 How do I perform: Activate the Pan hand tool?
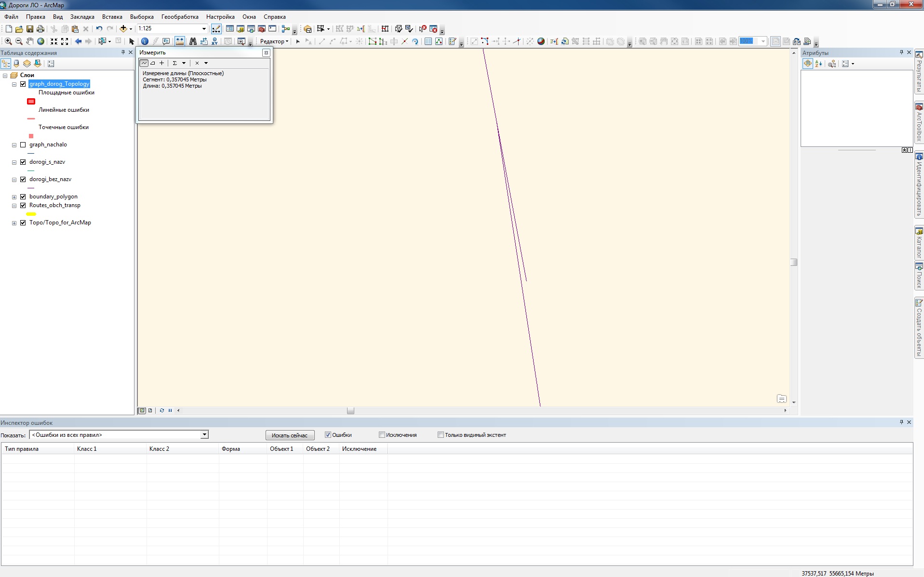30,41
